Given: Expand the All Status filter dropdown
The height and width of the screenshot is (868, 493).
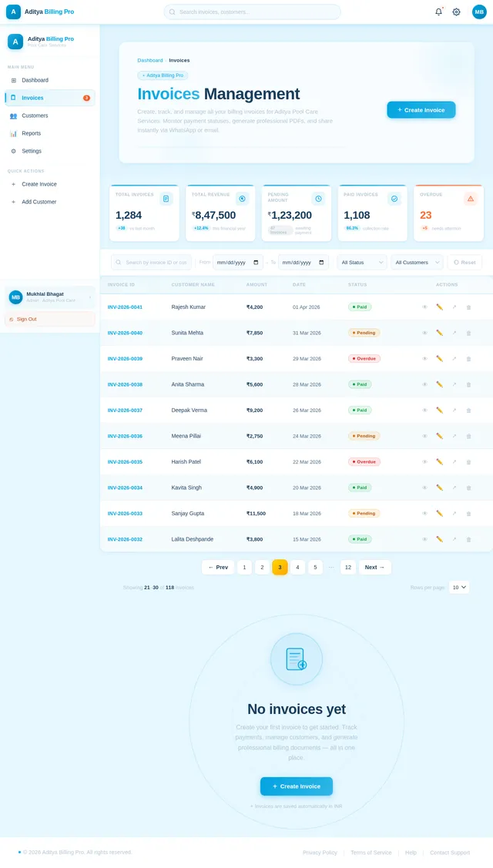Looking at the screenshot, I should (362, 263).
